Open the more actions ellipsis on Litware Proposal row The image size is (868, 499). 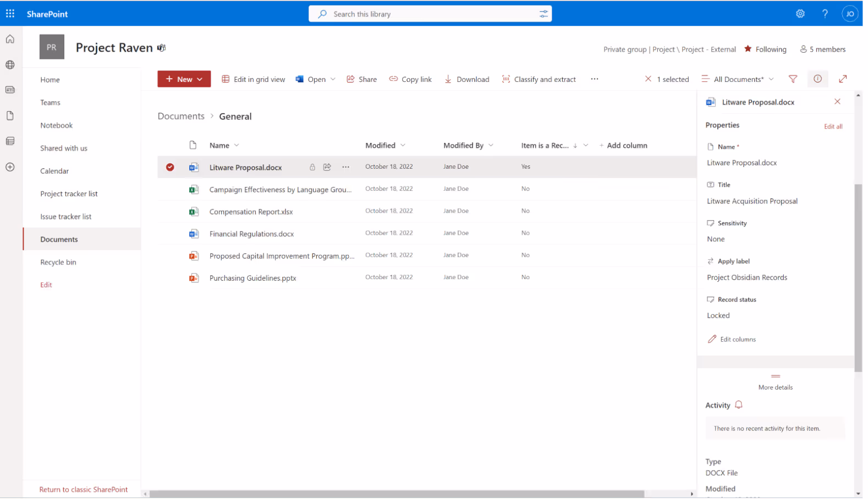[x=345, y=167]
